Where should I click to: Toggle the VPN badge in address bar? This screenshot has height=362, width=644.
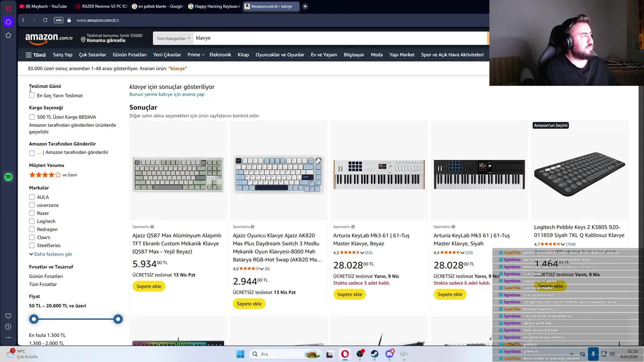click(58, 20)
